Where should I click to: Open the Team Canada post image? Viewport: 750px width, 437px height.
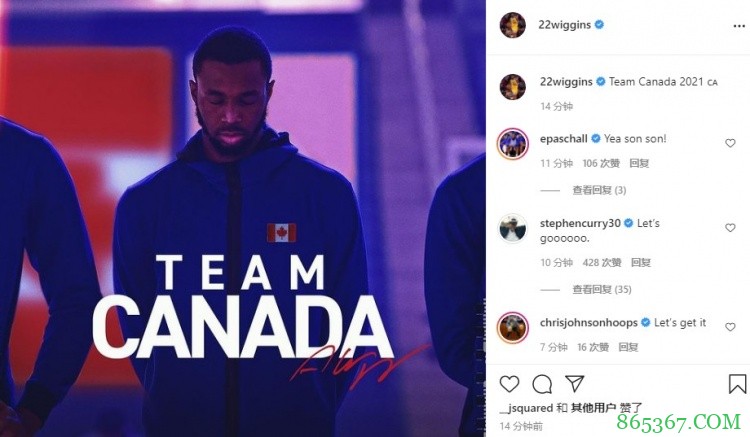(x=243, y=218)
